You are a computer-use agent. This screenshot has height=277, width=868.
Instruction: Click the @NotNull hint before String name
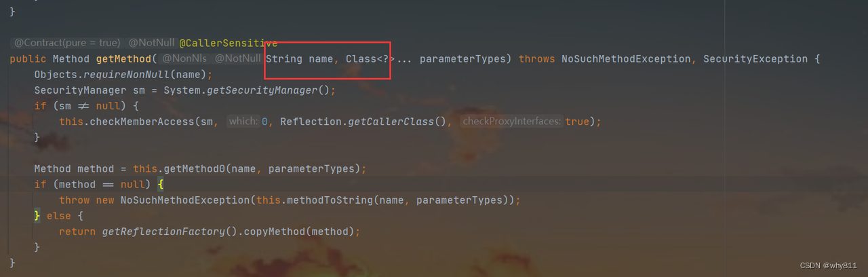click(237, 59)
